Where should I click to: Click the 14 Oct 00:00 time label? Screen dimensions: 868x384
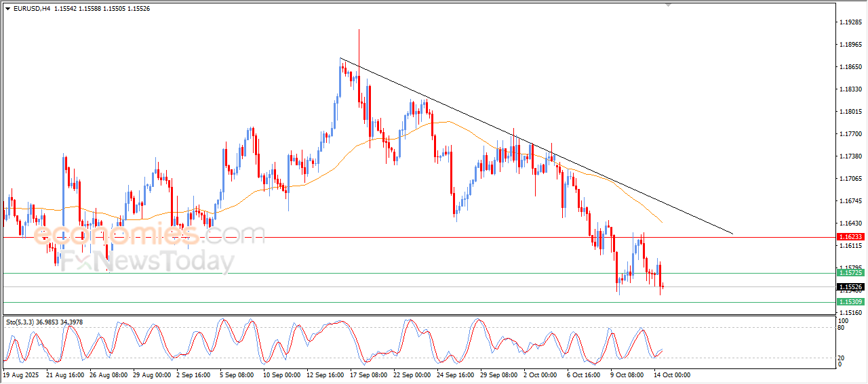[672, 375]
